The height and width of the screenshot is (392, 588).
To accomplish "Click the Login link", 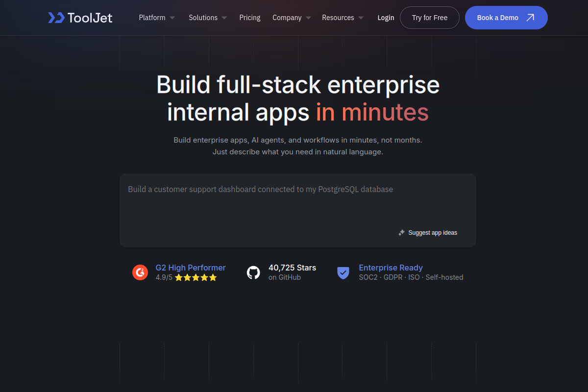I will point(386,18).
